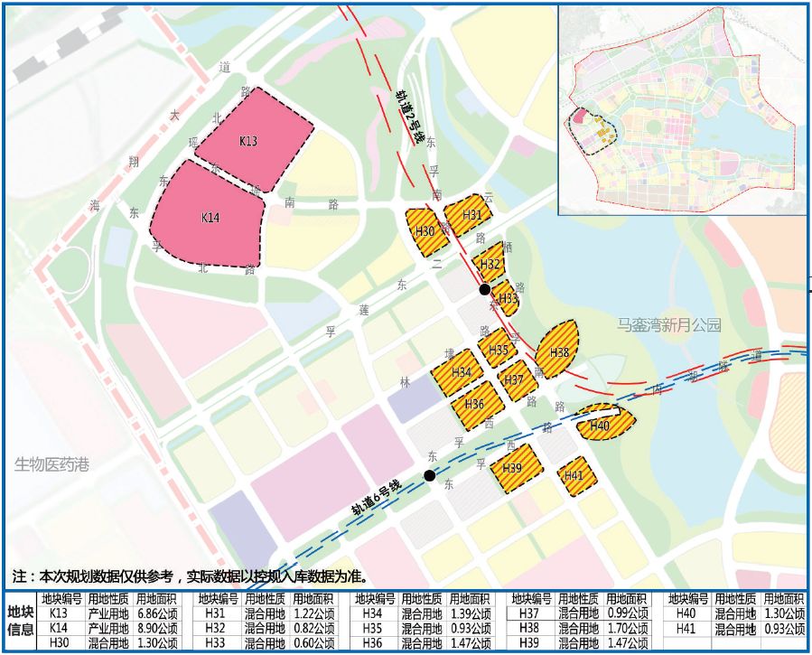Select the leaf-shaped H38 parcel on map
Screen dimensions: 812x655
pyautogui.click(x=557, y=350)
